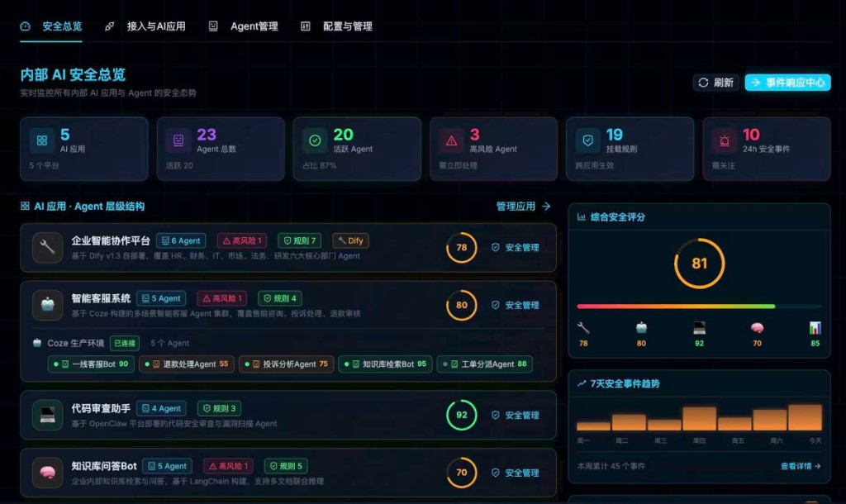Click the laptop icon of 代码审查助手
Viewport: 846px width, 504px height.
(x=48, y=416)
